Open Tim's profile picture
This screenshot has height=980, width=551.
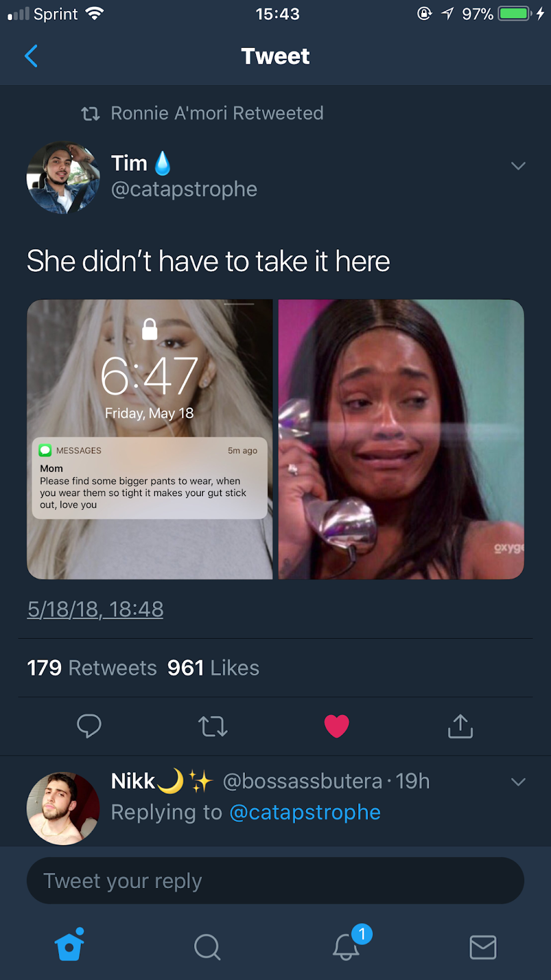tap(63, 178)
